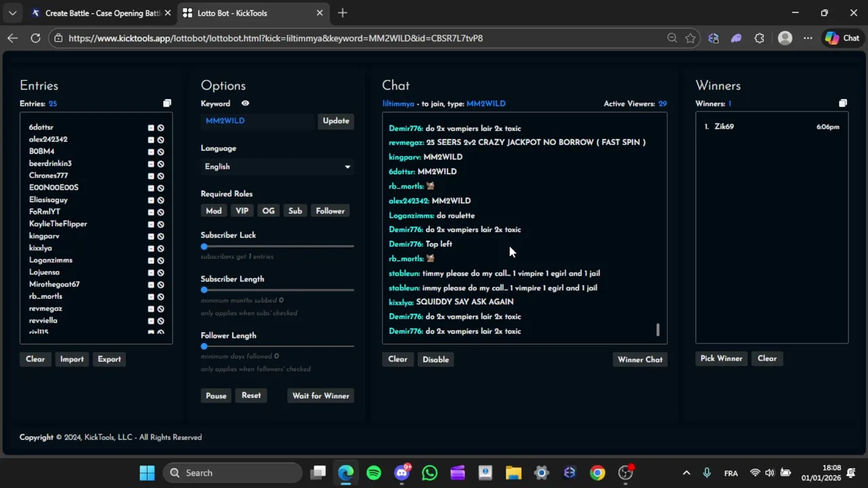Bookmark this page with the star icon
Viewport: 868px width, 488px height.
coord(690,38)
